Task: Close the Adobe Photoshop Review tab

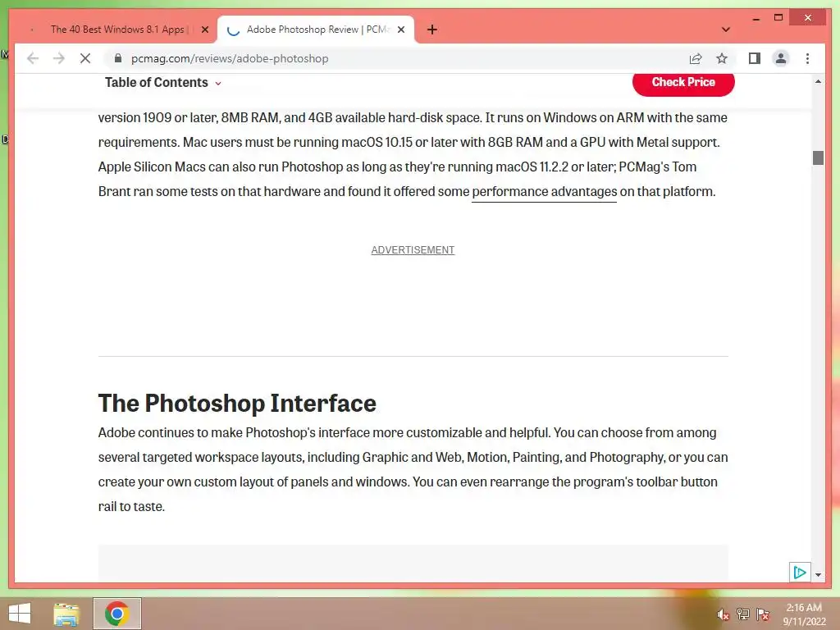Action: click(x=401, y=30)
